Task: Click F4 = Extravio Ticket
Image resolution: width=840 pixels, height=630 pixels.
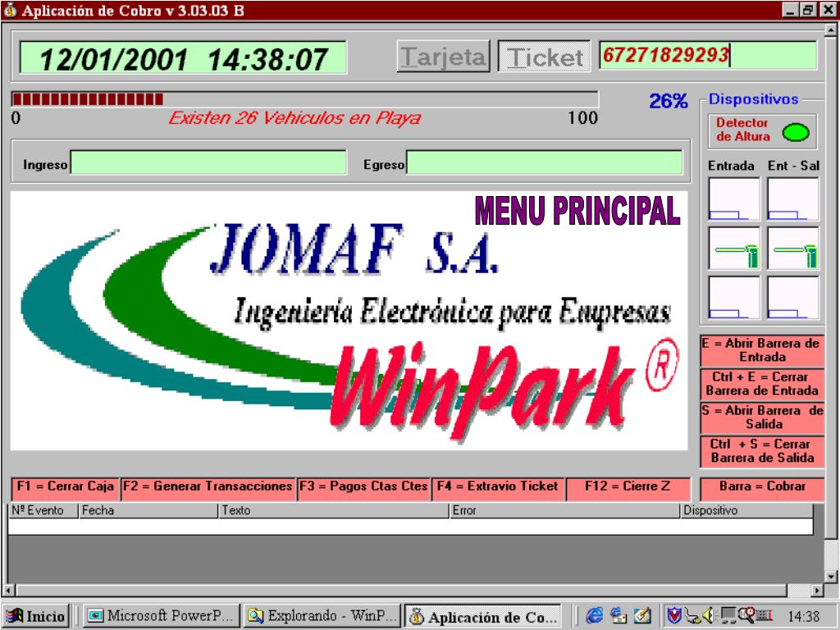Action: coord(498,487)
